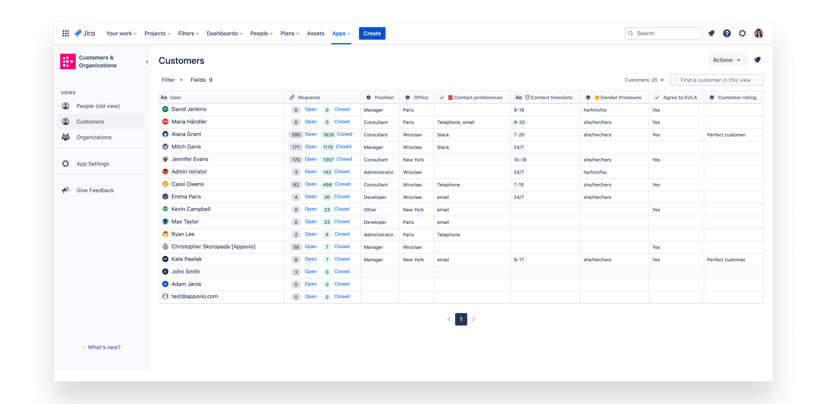Click the Position column gear icon
This screenshot has height=404, width=827.
369,98
